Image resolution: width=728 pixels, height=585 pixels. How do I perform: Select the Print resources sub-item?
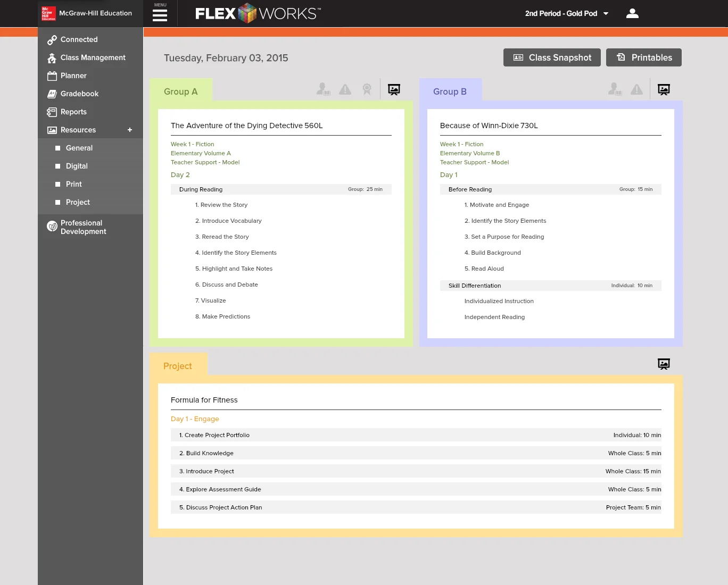(x=74, y=184)
